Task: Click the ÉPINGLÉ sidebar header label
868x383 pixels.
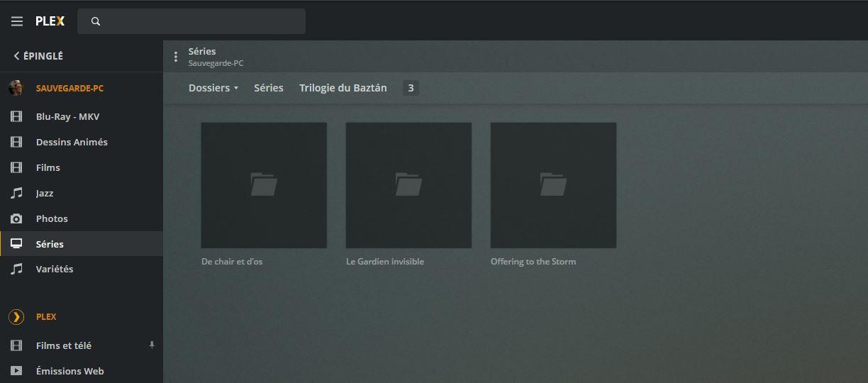Action: (43, 56)
